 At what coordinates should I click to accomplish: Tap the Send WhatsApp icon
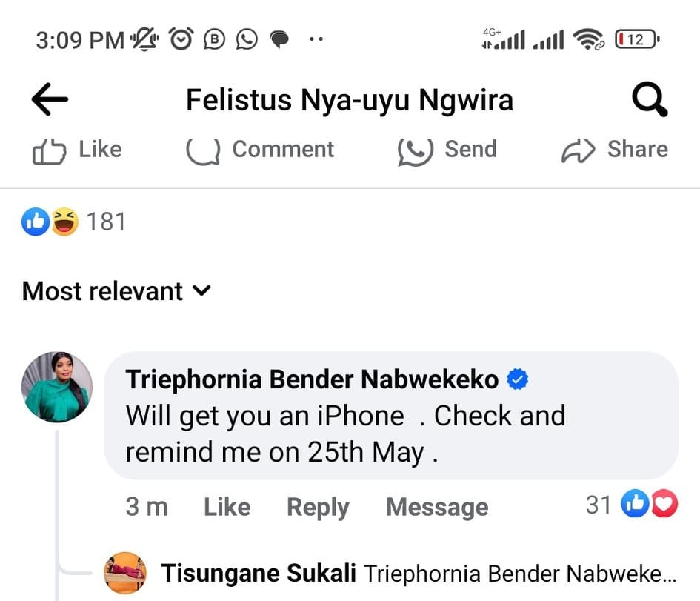click(415, 150)
